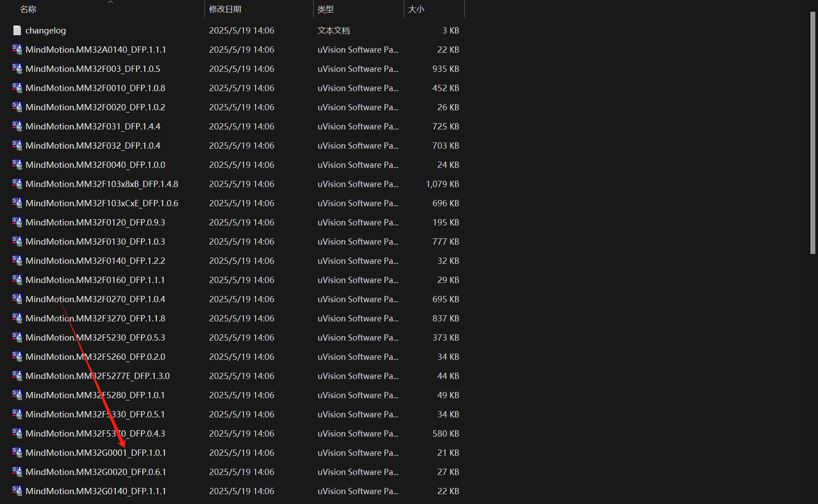
Task: Sort by 修改日期 column header
Action: (x=225, y=9)
